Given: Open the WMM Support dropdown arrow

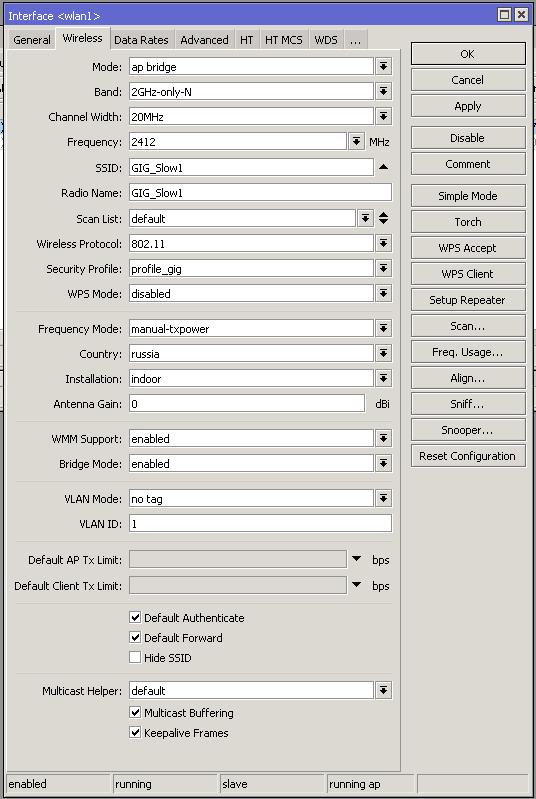Looking at the screenshot, I should coord(384,438).
